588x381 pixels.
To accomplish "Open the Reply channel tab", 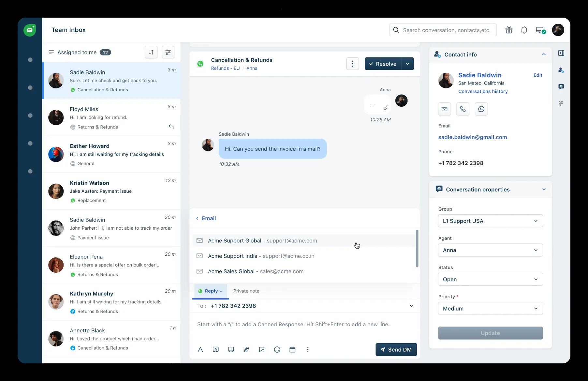I will click(x=211, y=291).
